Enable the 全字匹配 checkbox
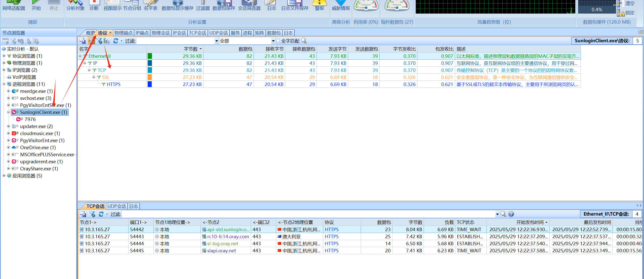 pos(278,41)
